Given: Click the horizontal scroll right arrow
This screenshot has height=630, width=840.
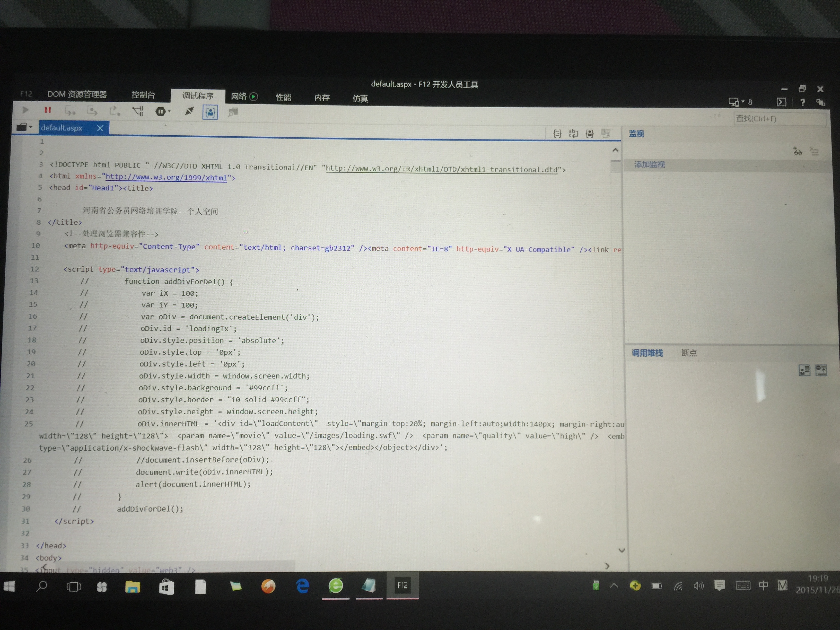Looking at the screenshot, I should pos(607,566).
